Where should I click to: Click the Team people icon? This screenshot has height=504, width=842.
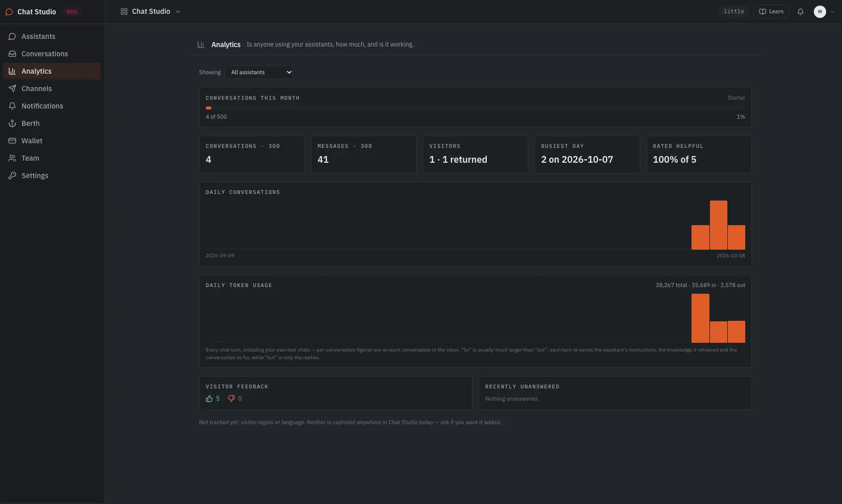[x=12, y=158]
